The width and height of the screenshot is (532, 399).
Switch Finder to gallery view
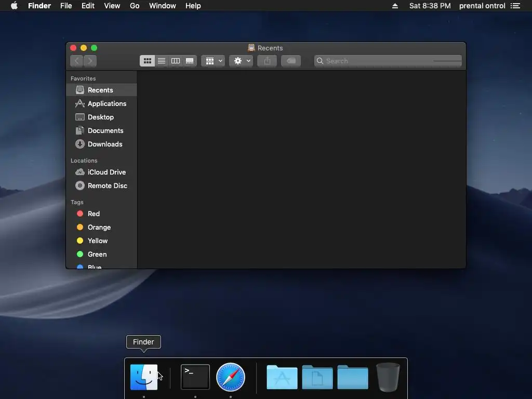[190, 61]
